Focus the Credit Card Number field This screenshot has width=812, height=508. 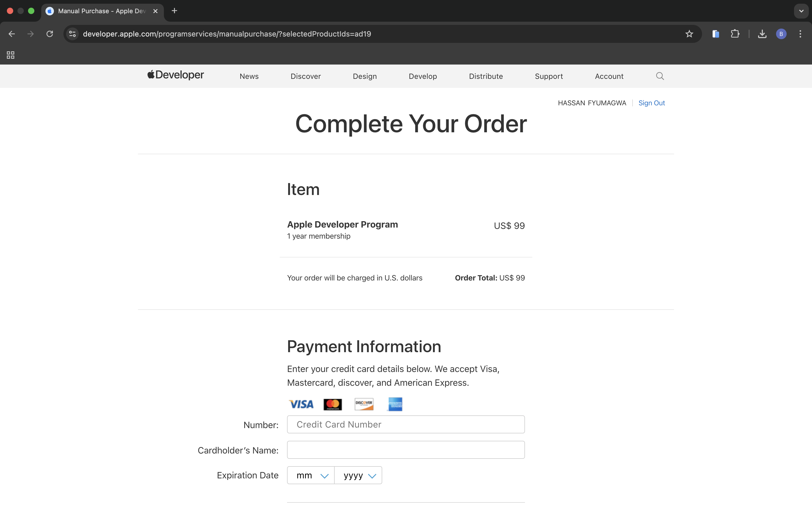(406, 424)
